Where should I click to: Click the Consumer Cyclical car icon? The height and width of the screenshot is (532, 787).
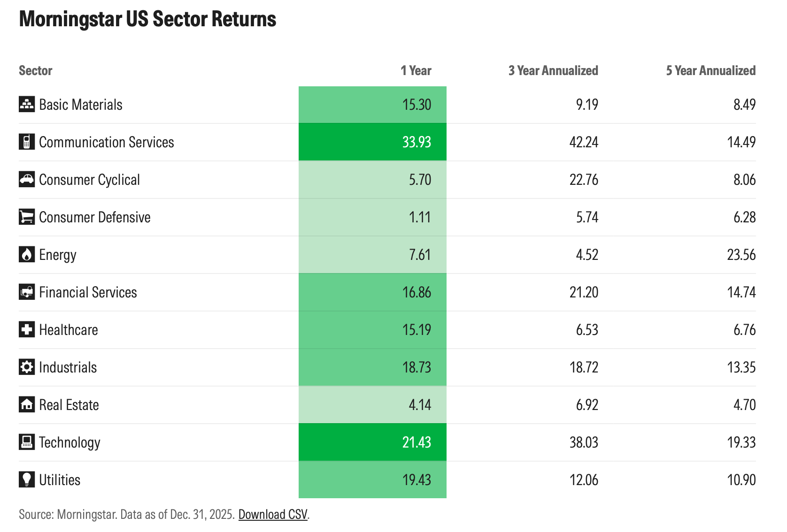pyautogui.click(x=27, y=179)
